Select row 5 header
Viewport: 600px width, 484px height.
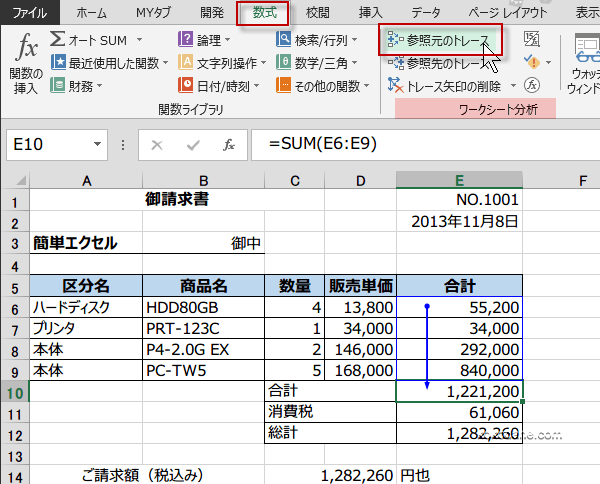point(15,287)
